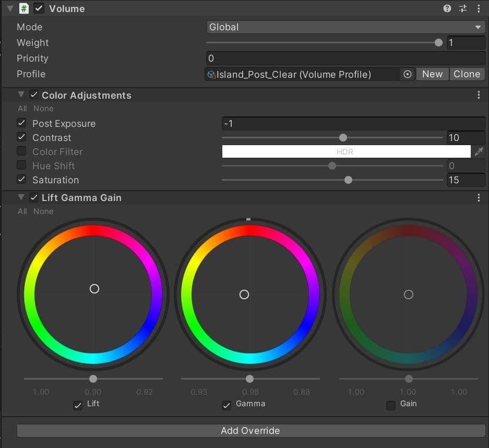Open the Color Adjustments overflow menu
Screen dimensions: 489x448
(x=479, y=94)
